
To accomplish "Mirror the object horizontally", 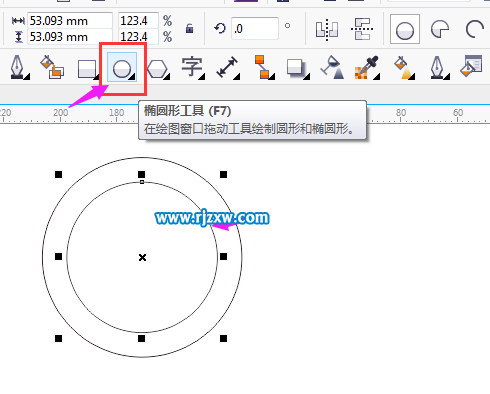I will point(327,29).
